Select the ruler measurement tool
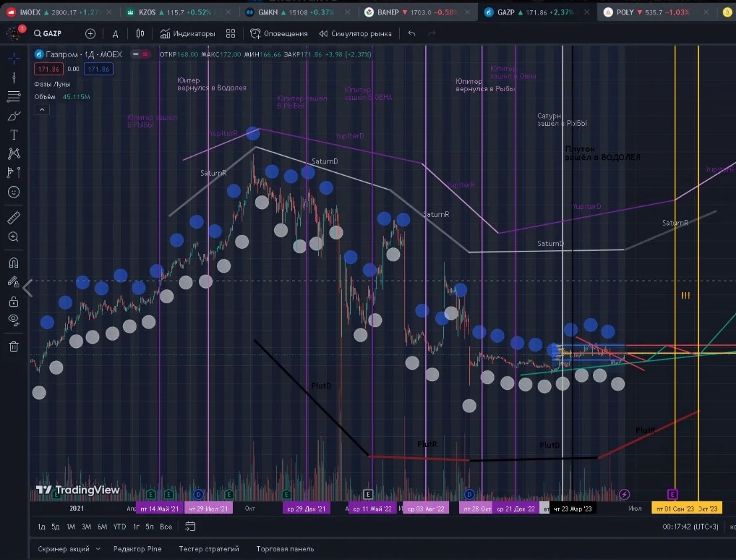 click(13, 217)
